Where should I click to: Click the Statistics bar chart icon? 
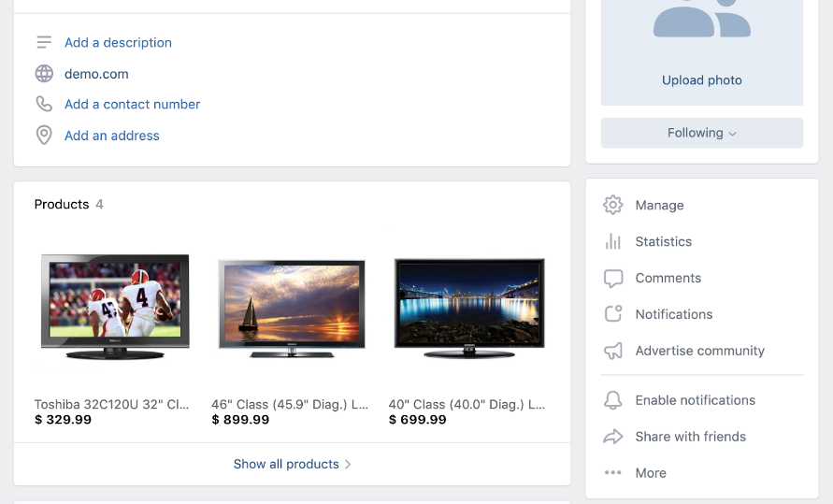612,241
